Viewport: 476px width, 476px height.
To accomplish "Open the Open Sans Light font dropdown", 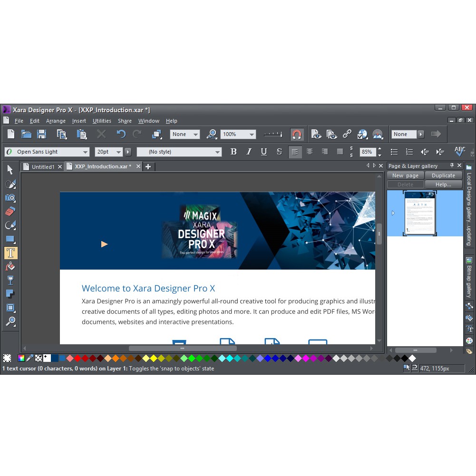I will [x=85, y=152].
